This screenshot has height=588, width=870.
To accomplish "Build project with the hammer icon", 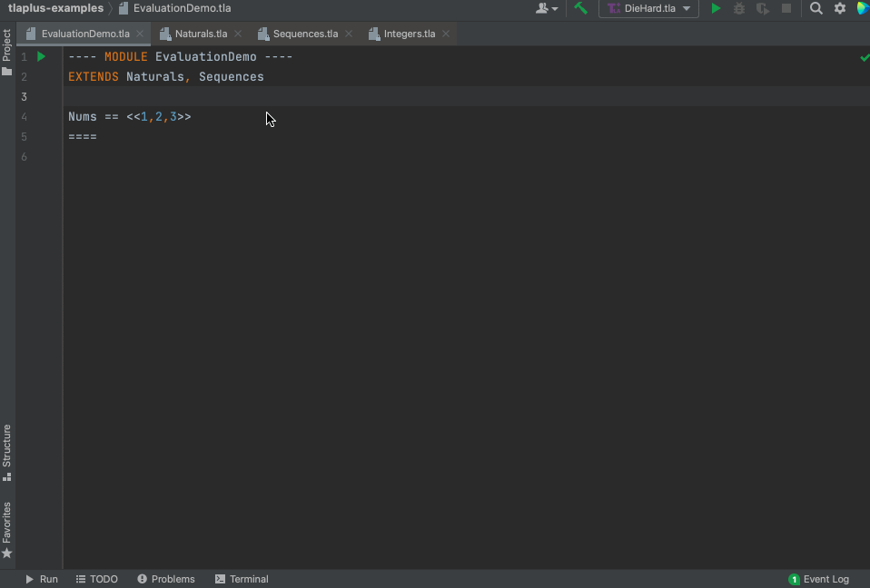I will point(580,8).
